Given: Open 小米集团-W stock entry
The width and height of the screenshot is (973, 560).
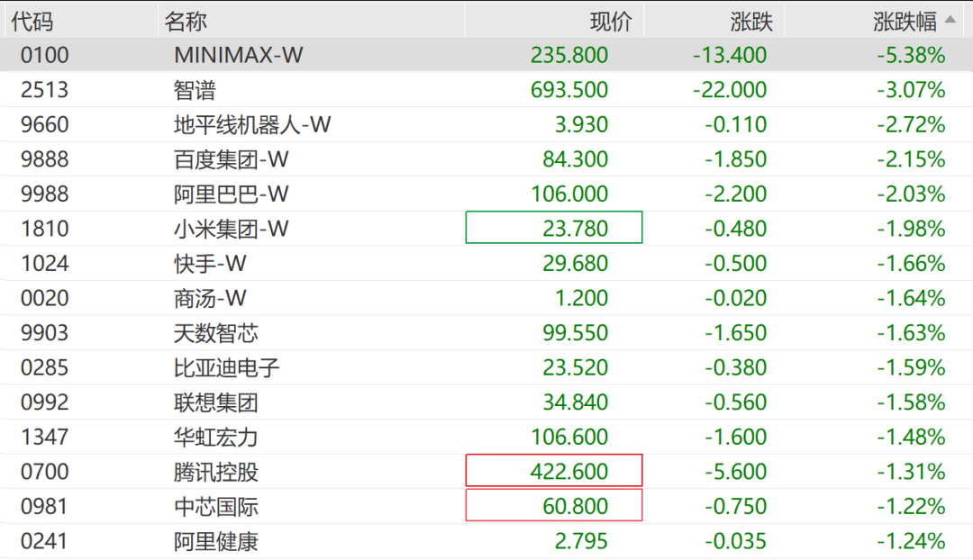Looking at the screenshot, I should click(231, 230).
